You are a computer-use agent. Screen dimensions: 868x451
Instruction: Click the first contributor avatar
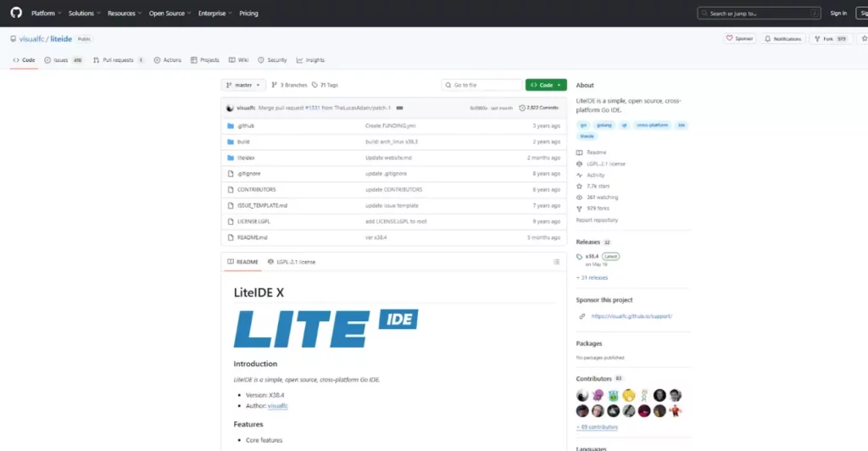click(x=582, y=395)
